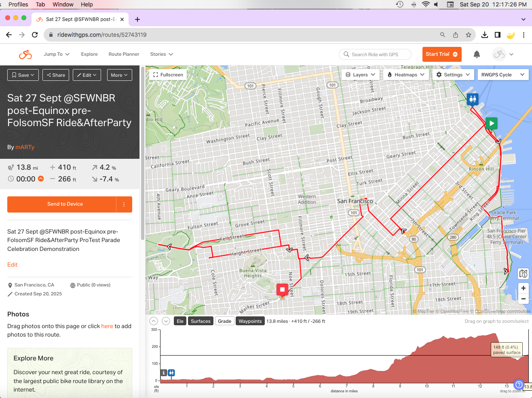Zoom out on the map with minus

click(x=523, y=299)
